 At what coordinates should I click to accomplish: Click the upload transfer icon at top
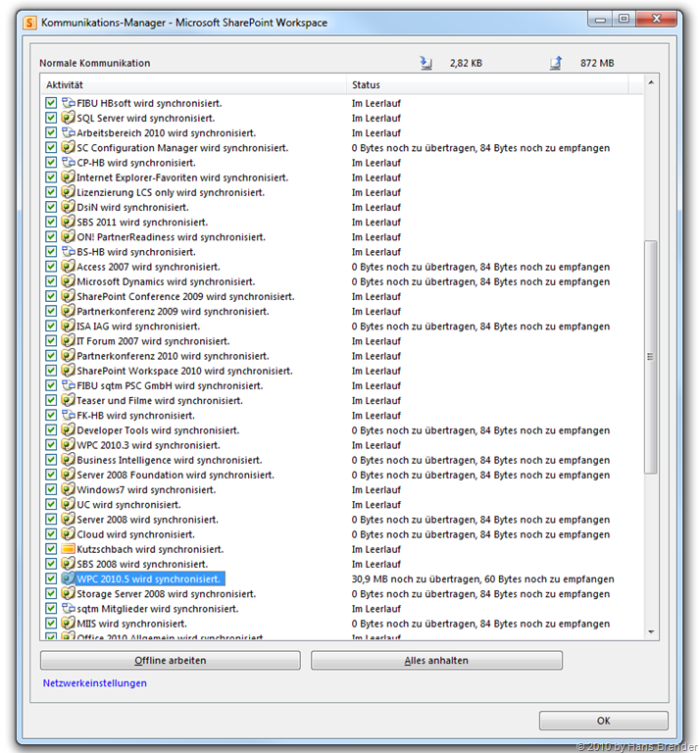(556, 64)
